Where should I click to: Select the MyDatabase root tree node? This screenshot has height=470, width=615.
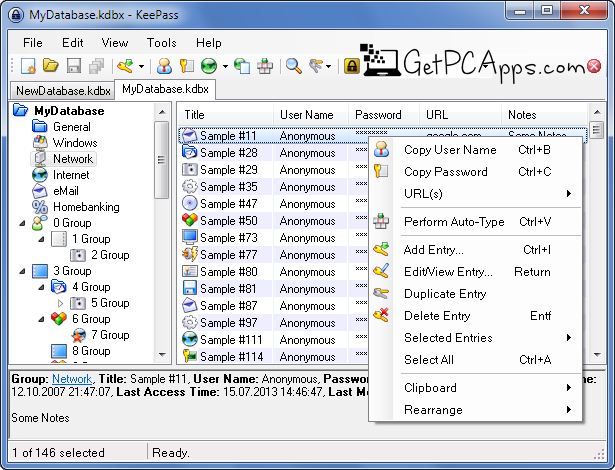69,111
